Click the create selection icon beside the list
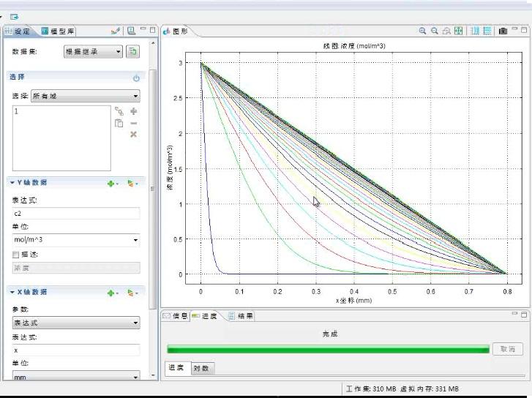This screenshot has width=532, height=398. 119,111
